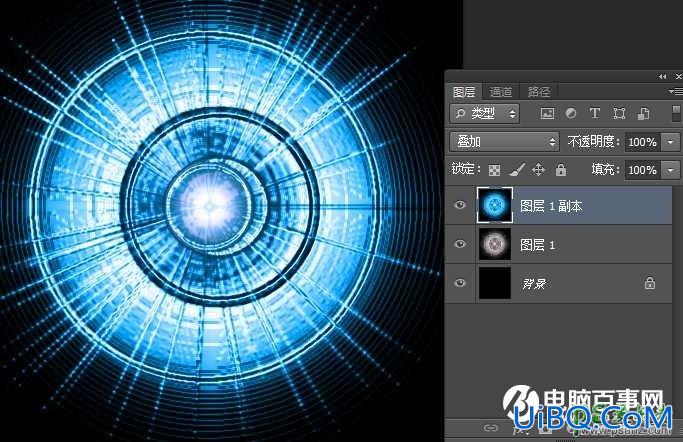Click the link layers icon at panel bottom
This screenshot has width=683, height=442.
point(490,428)
